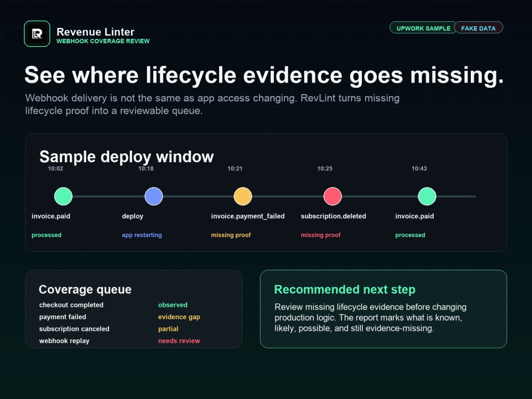Screen dimensions: 532x399
Task: Click red 'missing proof' status
Action: (321, 235)
